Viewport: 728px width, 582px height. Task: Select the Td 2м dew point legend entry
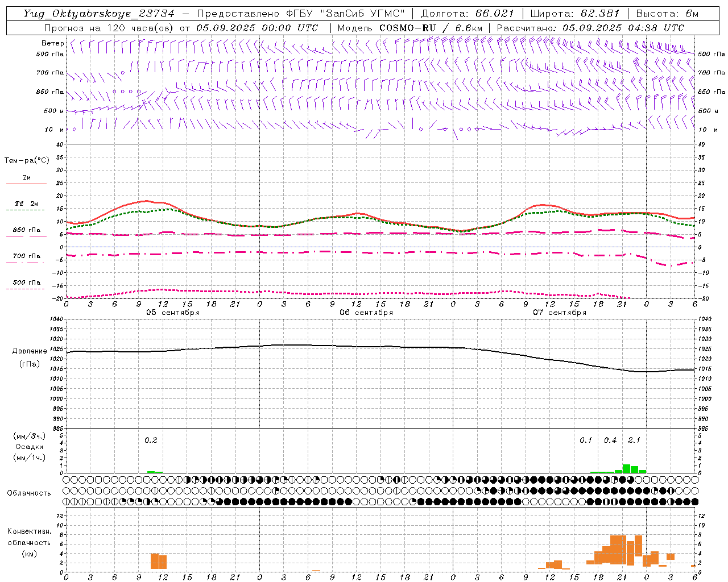[x=27, y=203]
